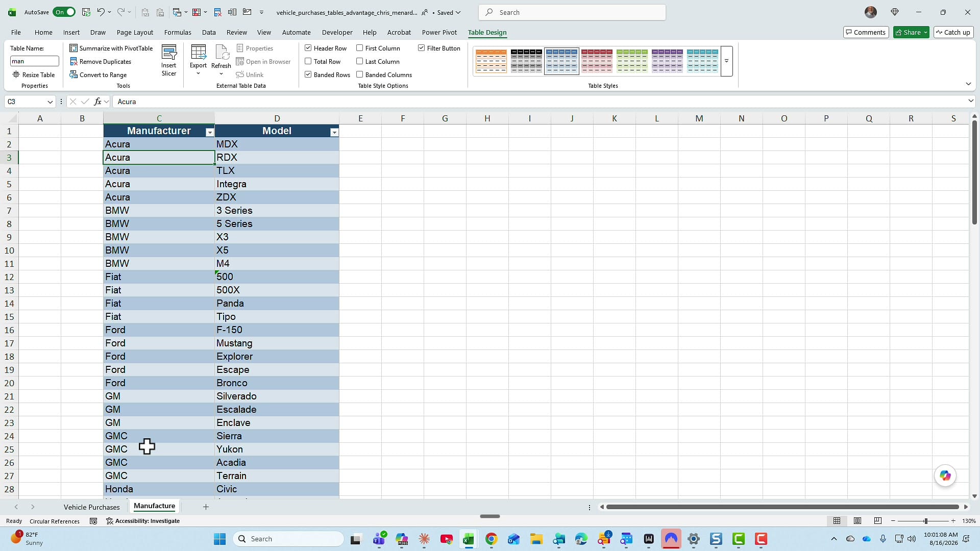Open the File menu

(x=16, y=32)
